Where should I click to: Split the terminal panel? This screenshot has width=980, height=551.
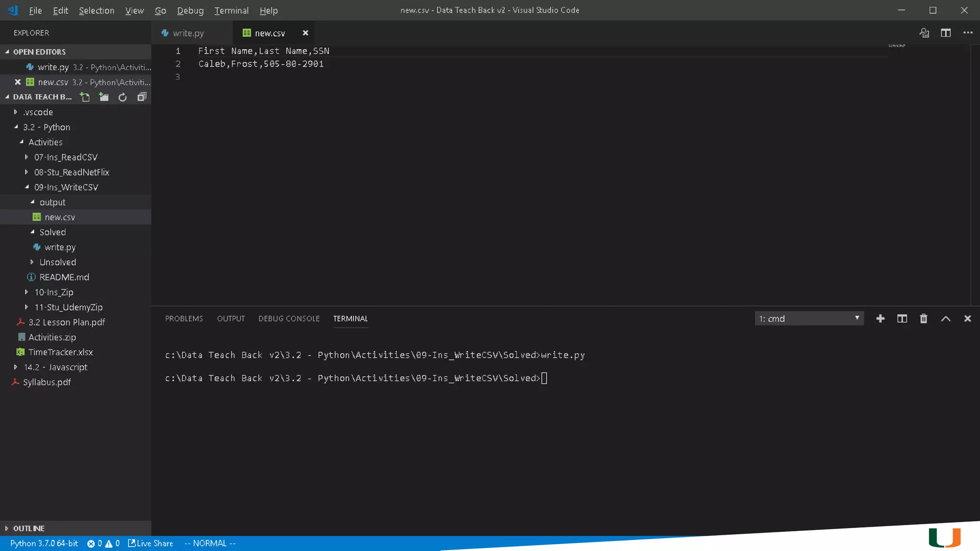(x=902, y=319)
